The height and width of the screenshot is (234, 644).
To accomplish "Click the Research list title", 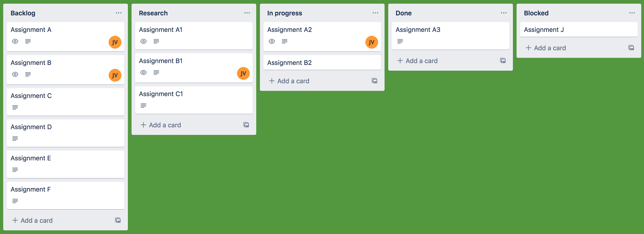I will 153,13.
